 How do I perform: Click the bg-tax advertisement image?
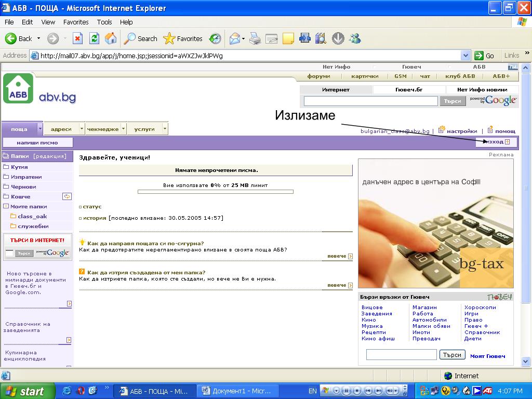tap(436, 223)
